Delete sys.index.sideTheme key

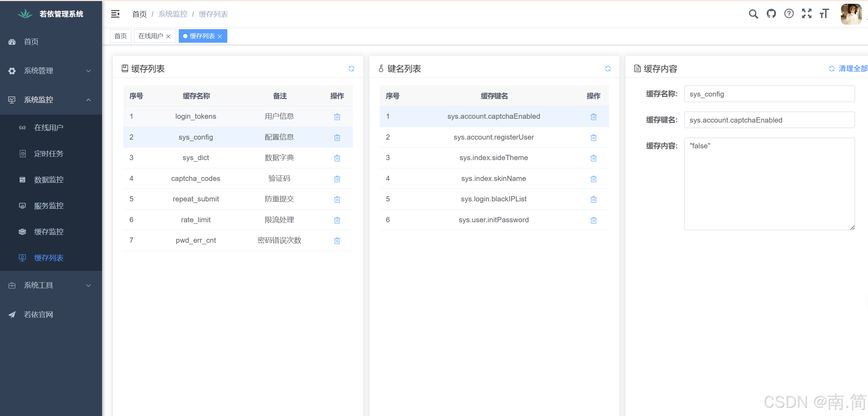(x=593, y=158)
